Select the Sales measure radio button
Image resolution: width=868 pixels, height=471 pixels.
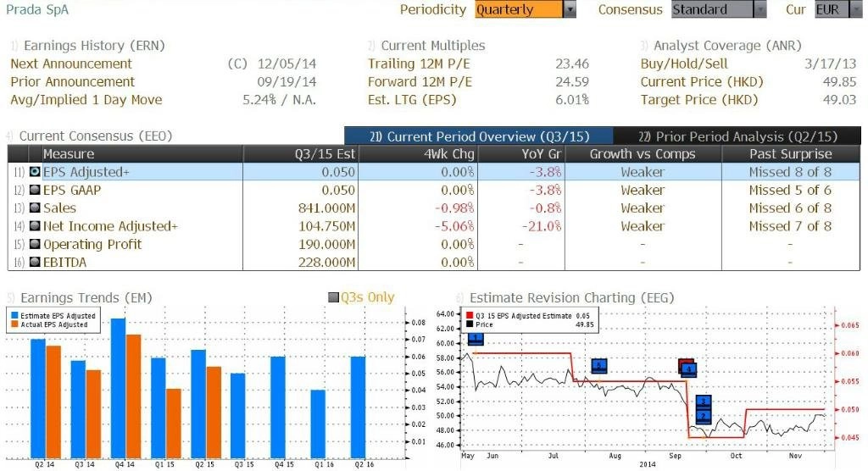[35, 208]
